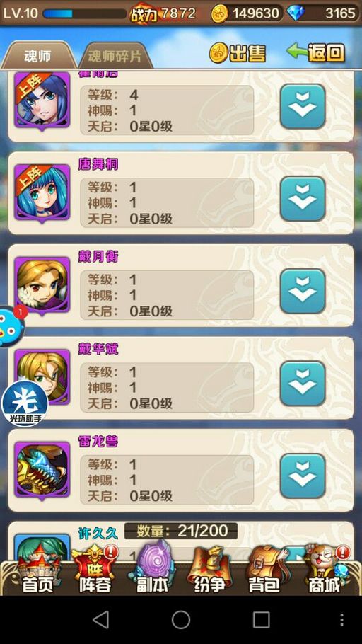Select the 魂师 tab

(37, 56)
